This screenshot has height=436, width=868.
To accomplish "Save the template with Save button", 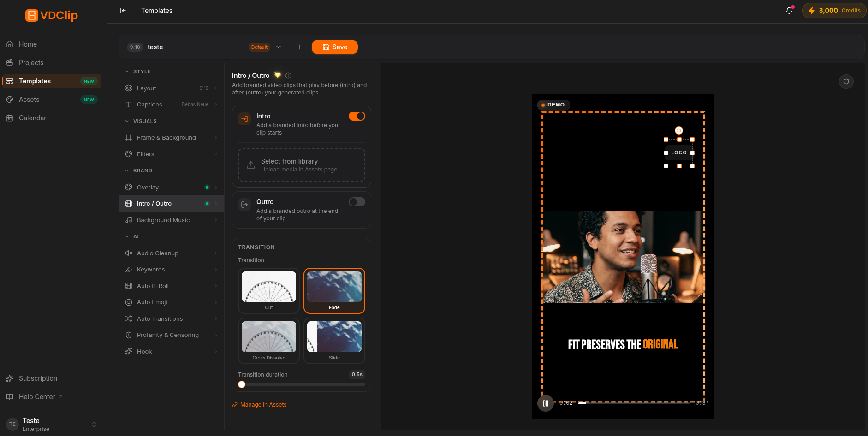I will point(335,47).
